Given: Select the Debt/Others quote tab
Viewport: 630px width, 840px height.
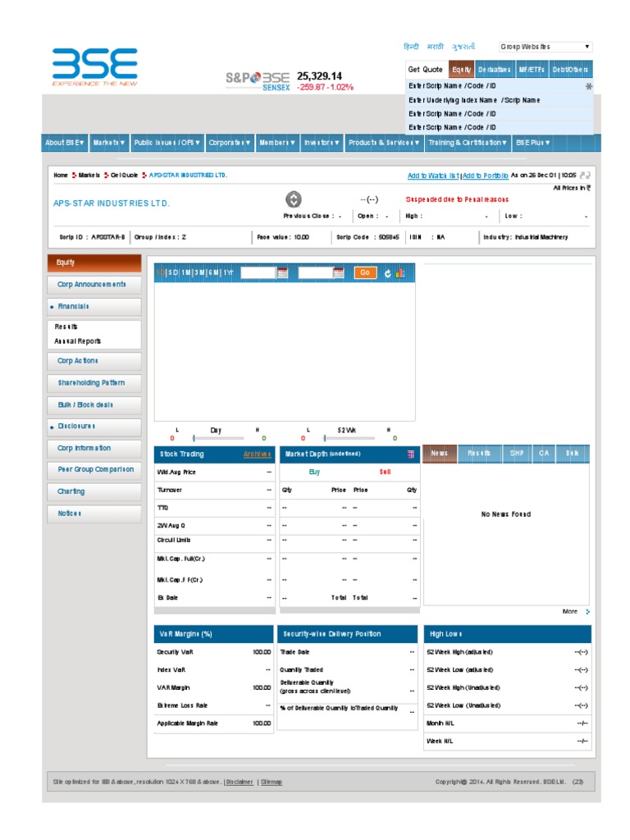Looking at the screenshot, I should tap(571, 70).
